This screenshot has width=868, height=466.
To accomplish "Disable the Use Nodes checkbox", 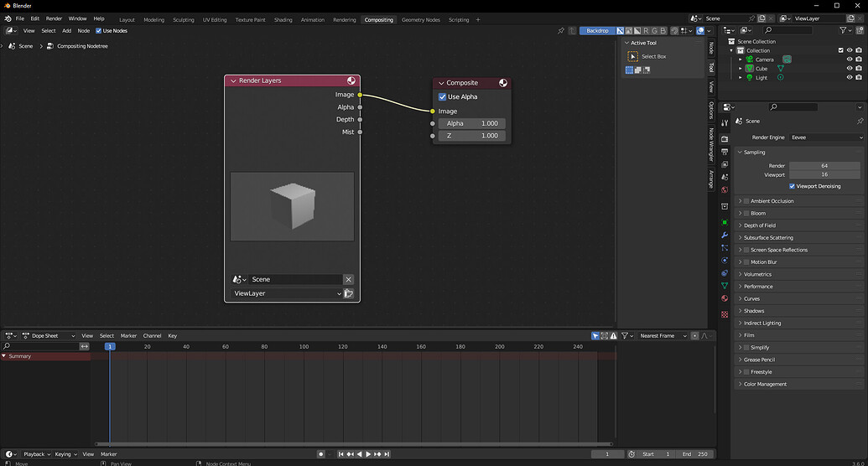I will tap(98, 31).
